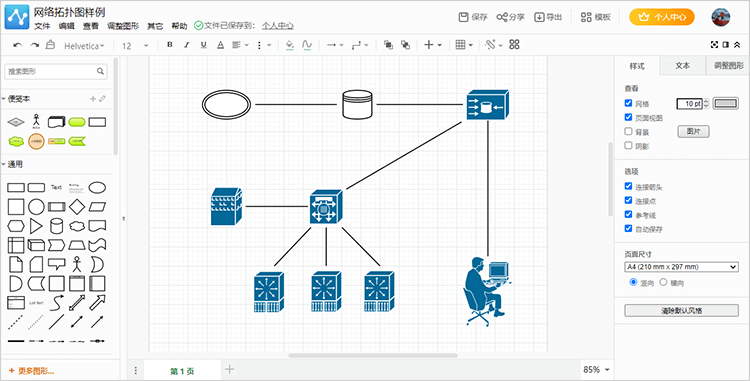750x381 pixels.
Task: Click the fullscreen icon
Action: pyautogui.click(x=715, y=45)
